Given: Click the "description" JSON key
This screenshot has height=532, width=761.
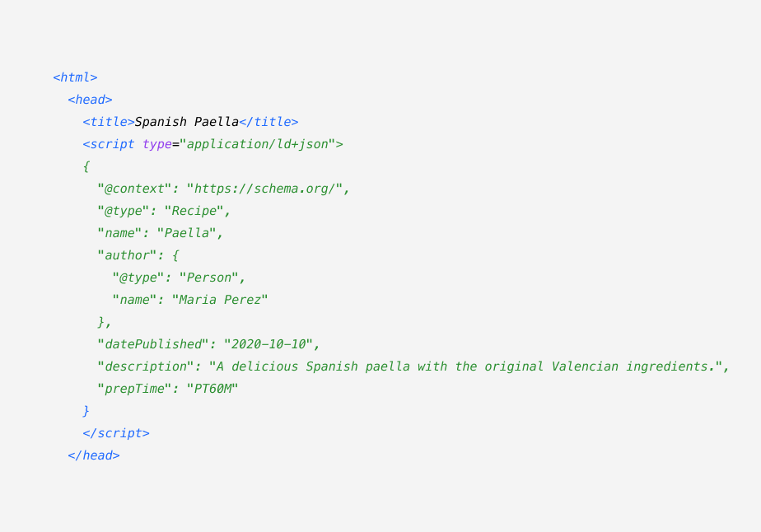Looking at the screenshot, I should (x=145, y=366).
